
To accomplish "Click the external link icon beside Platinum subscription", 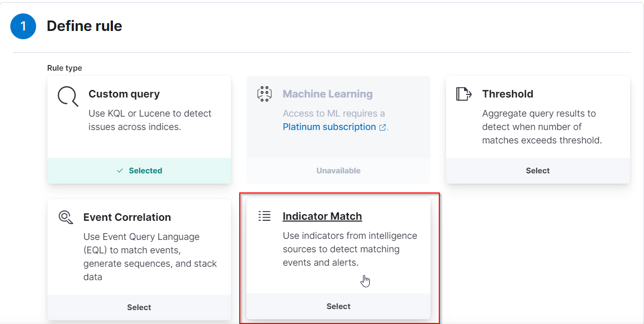I will click(383, 127).
